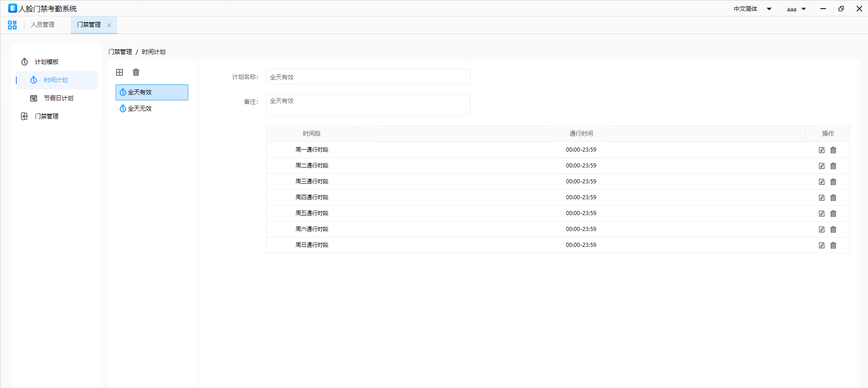Click the add time plan icon
This screenshot has width=868, height=388.
pyautogui.click(x=120, y=72)
